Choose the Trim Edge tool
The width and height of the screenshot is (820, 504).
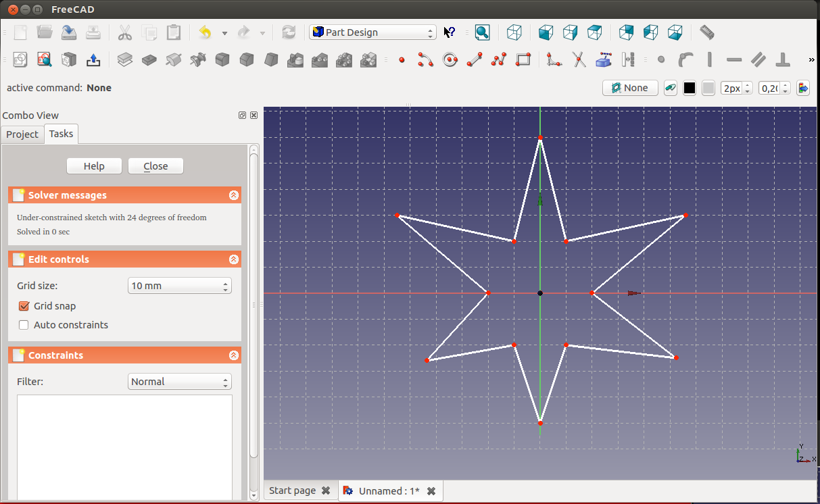pos(579,60)
